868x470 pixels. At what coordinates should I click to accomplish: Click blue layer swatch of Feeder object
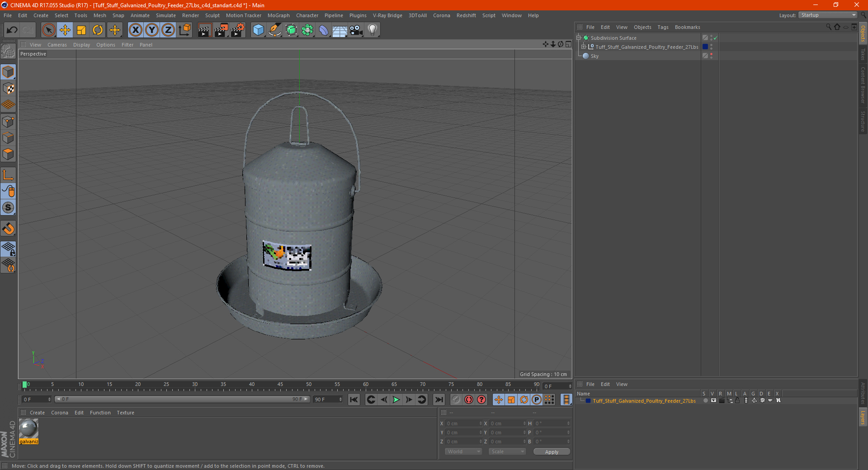coord(705,47)
